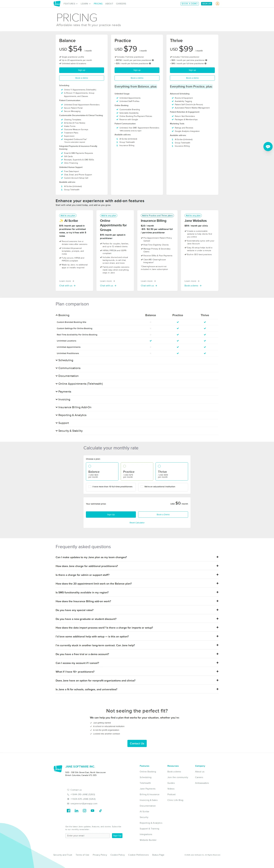Open Jane's Facebook page icon
This screenshot has height=868, width=274.
(68, 811)
